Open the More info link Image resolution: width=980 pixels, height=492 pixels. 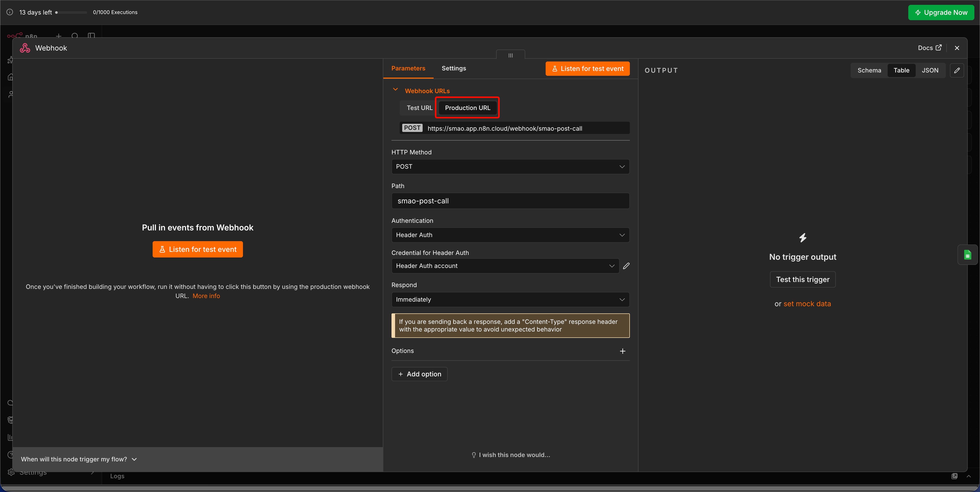coord(206,296)
